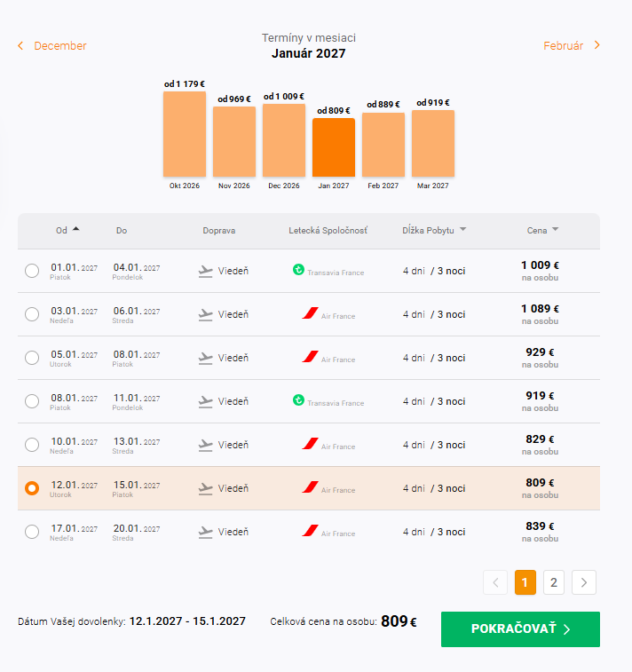The height and width of the screenshot is (672, 632).
Task: Click the Transavia France logo for 08.01.2027
Action: click(298, 400)
